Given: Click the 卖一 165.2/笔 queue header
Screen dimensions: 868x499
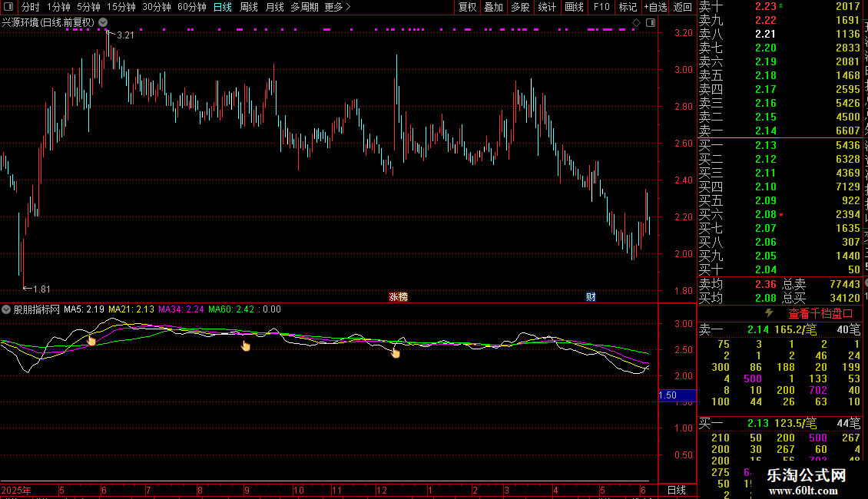Looking at the screenshot, I should click(780, 329).
